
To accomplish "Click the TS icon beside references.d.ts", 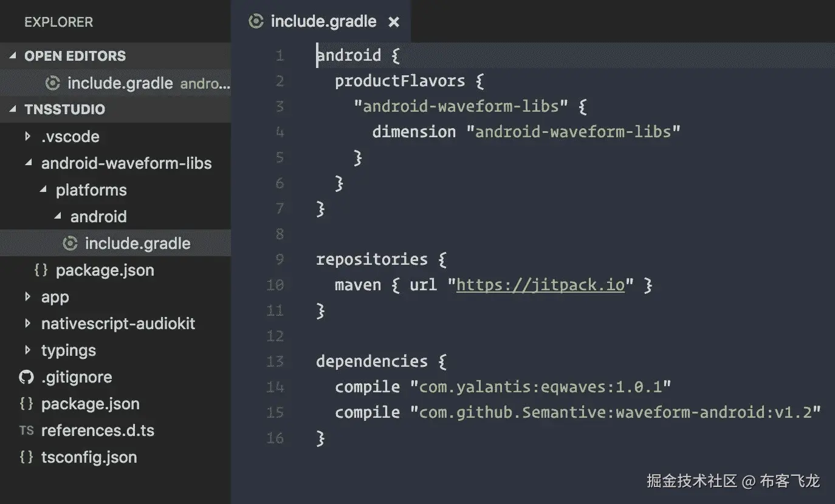I will coord(26,431).
